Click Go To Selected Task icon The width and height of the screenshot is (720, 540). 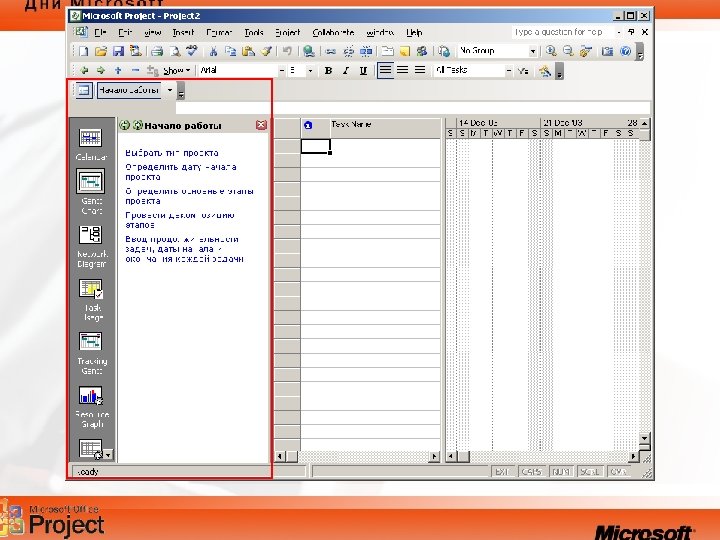585,51
